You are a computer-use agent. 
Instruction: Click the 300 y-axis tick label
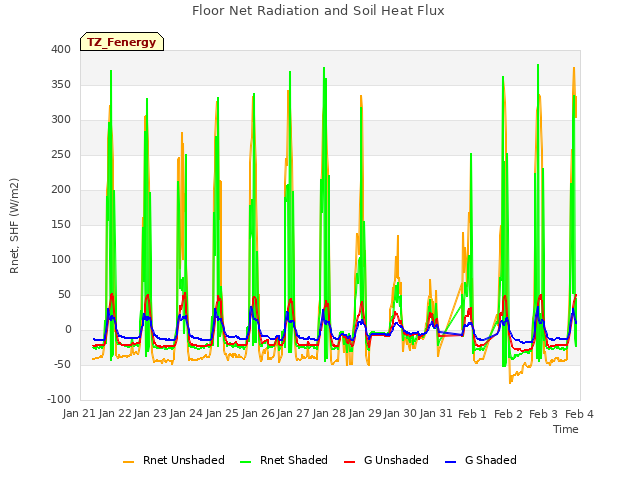pyautogui.click(x=61, y=120)
